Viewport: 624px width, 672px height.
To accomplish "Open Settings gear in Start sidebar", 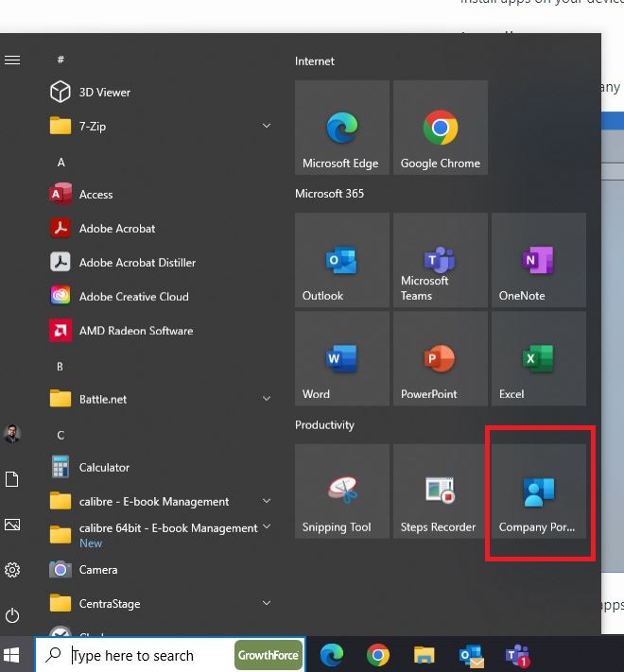I will [x=12, y=570].
